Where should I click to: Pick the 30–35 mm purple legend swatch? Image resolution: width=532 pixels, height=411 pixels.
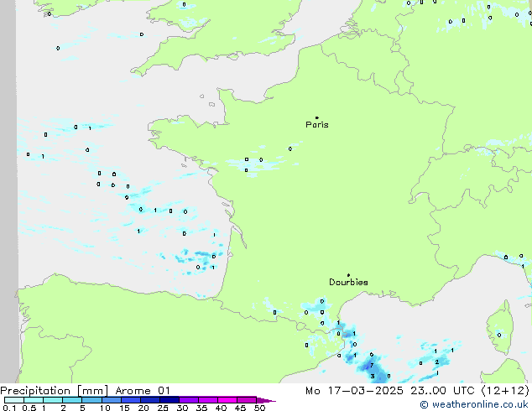[x=189, y=400]
